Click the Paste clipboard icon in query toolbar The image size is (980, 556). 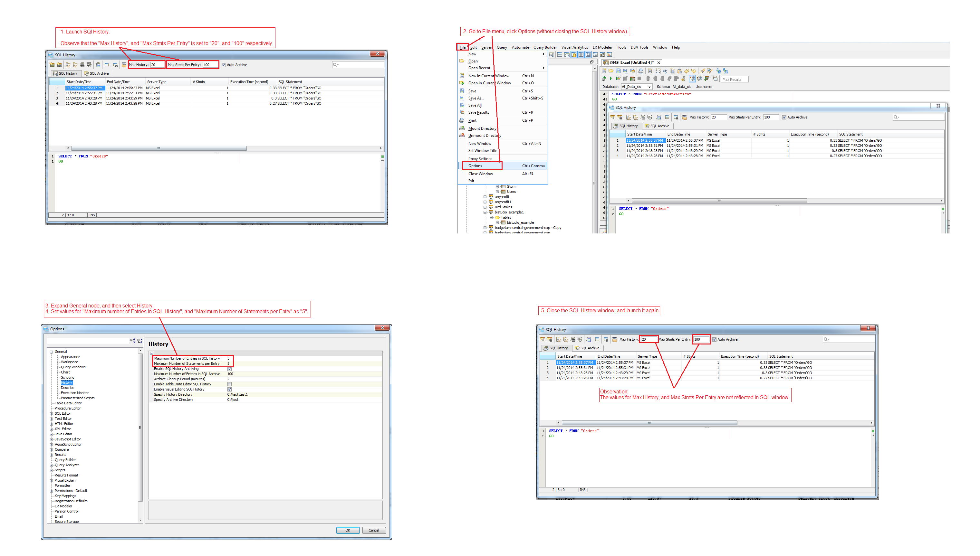(x=680, y=71)
